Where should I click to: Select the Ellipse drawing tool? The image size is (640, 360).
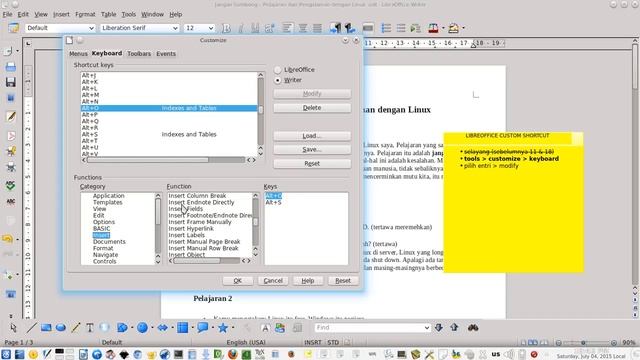tap(61, 327)
